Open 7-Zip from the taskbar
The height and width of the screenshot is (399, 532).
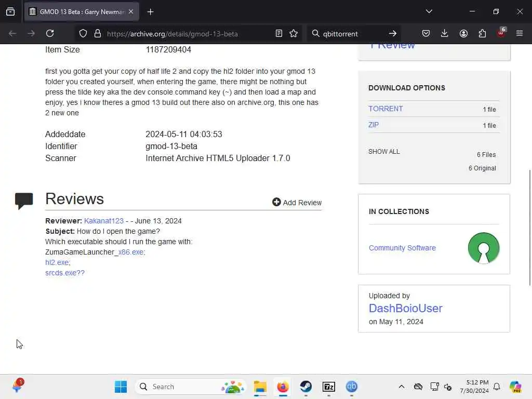click(329, 387)
